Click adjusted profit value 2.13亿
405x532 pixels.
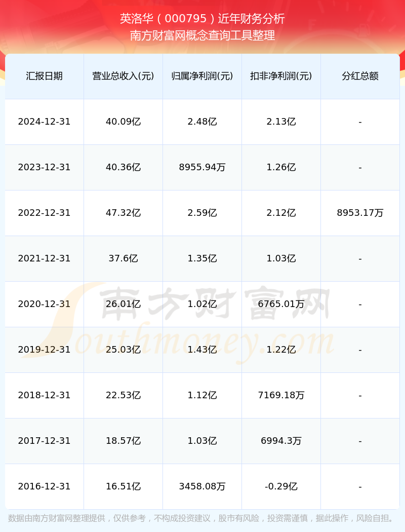(x=281, y=122)
